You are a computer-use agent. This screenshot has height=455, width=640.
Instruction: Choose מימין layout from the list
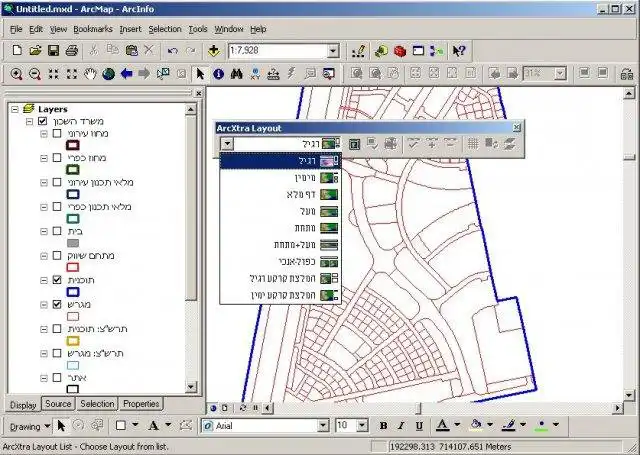pyautogui.click(x=280, y=178)
